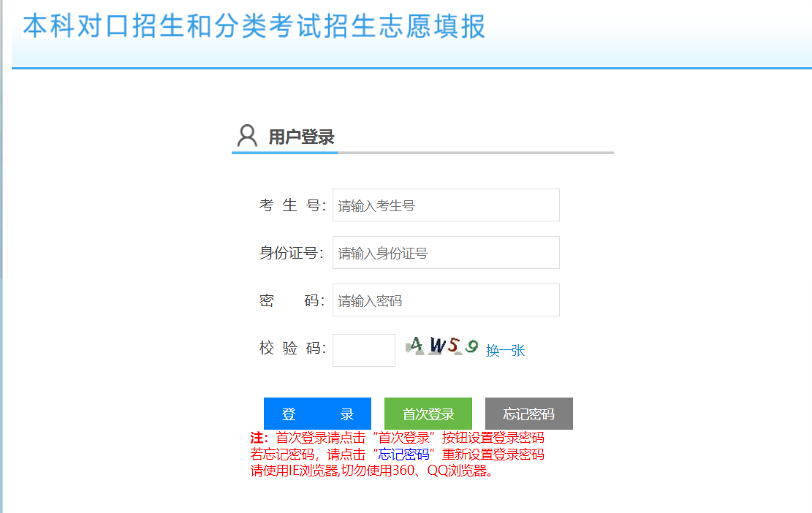Click the AW59 captcha image

tap(442, 346)
